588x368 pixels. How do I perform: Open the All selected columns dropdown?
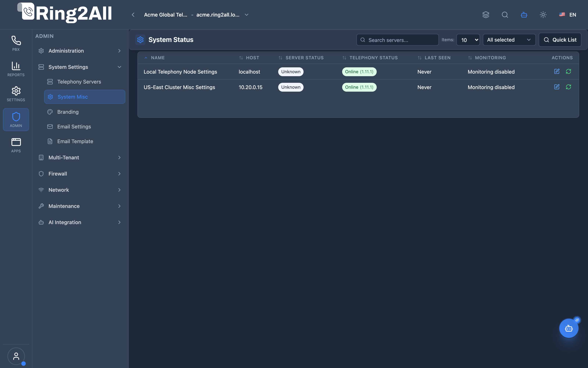pyautogui.click(x=509, y=40)
